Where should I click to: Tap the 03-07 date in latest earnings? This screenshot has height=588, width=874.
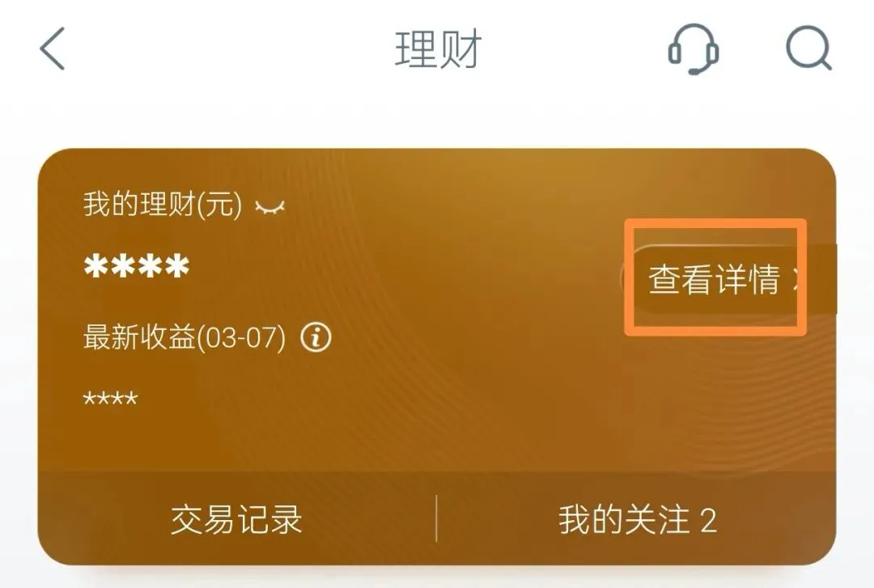click(x=241, y=338)
